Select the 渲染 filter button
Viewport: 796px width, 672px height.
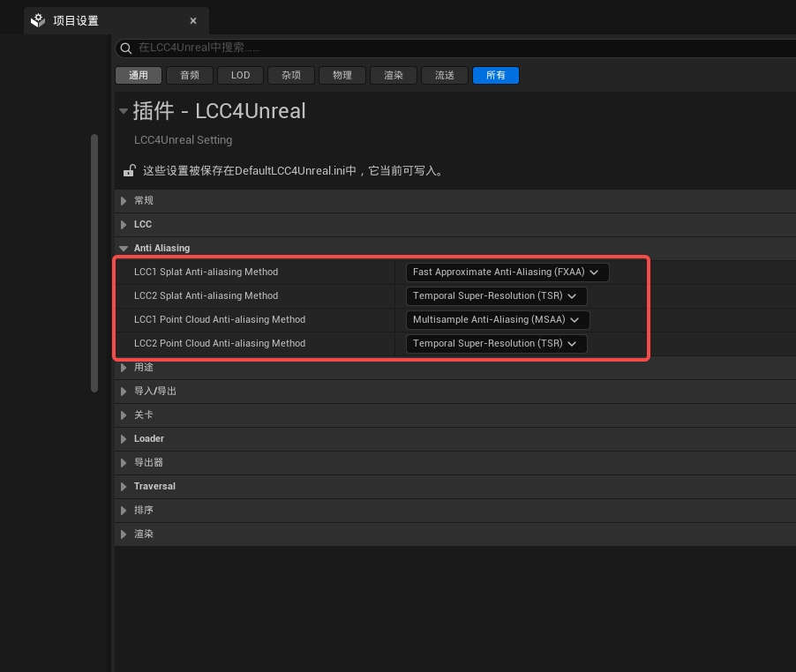click(x=394, y=75)
